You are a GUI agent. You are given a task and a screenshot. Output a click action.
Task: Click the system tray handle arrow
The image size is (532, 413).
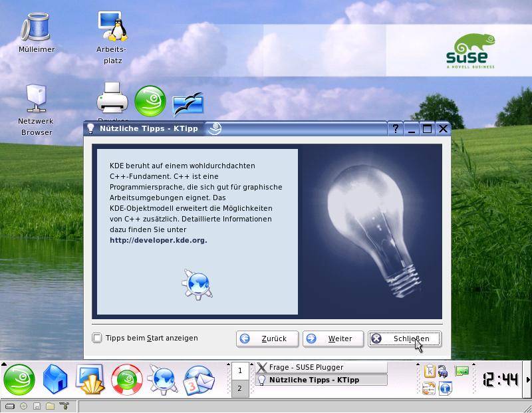click(418, 364)
